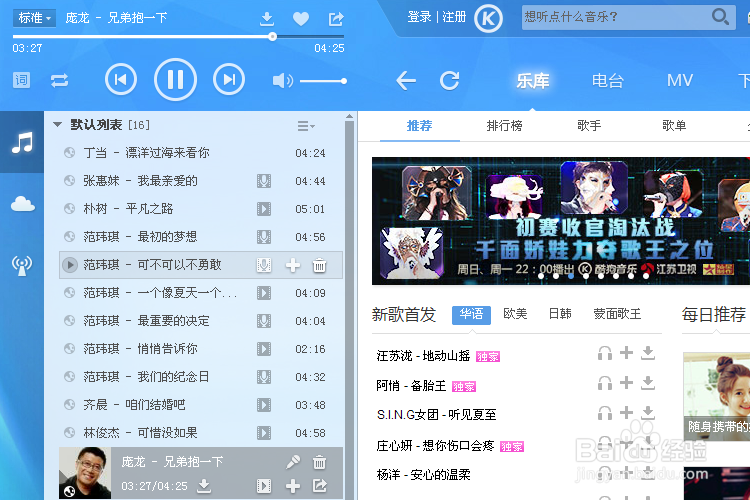Toggle the lyrics display button
The width and height of the screenshot is (750, 500).
tap(21, 80)
